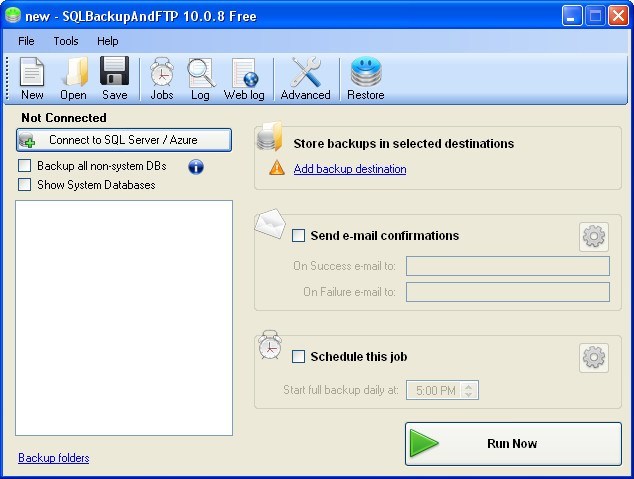
Task: Open a saved job with Open icon
Action: pyautogui.click(x=73, y=78)
